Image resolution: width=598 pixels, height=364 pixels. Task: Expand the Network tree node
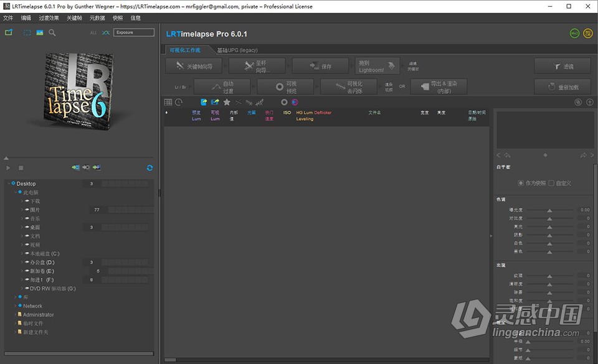16,306
